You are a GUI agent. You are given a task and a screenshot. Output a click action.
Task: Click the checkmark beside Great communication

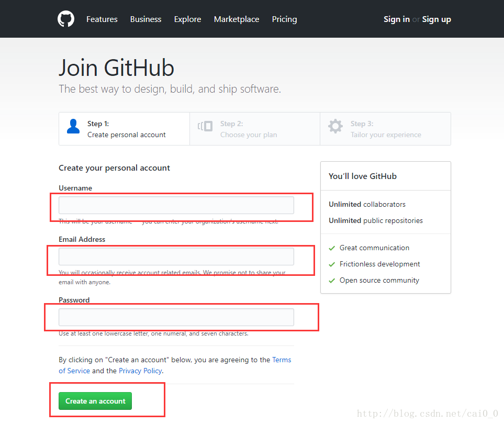332,248
